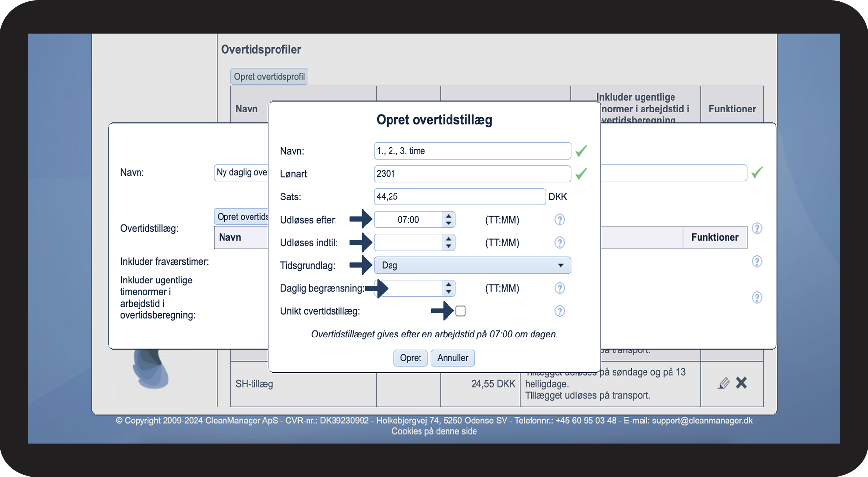Open the Tidsgrundlag dropdown showing Dag
868x477 pixels.
(x=472, y=265)
